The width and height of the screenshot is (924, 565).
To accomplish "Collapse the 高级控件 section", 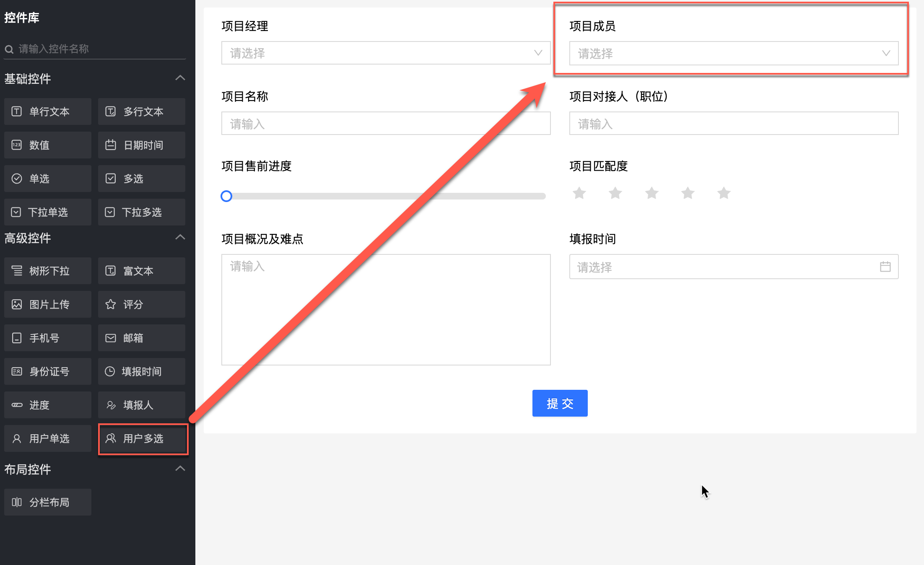I will point(180,237).
